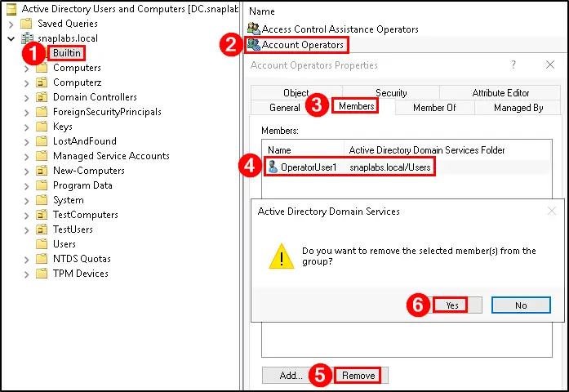Select the snaplabs.local/Users cell
Image resolution: width=569 pixels, height=392 pixels.
click(390, 167)
